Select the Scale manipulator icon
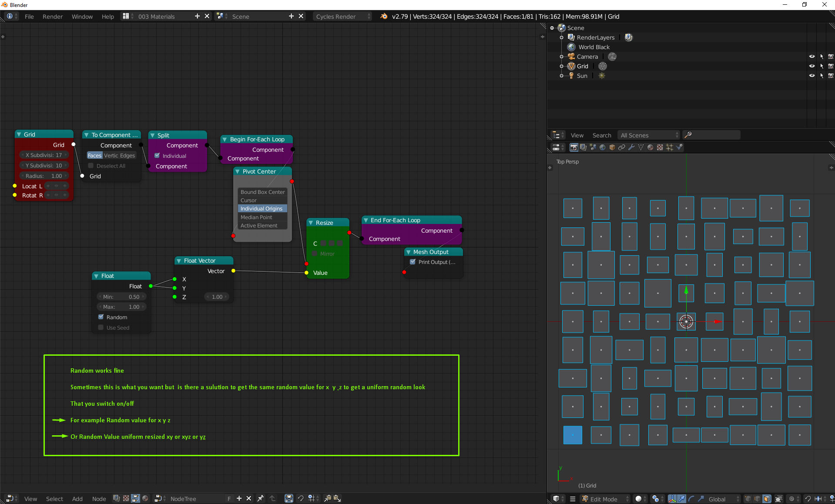The width and height of the screenshot is (835, 504). [x=701, y=499]
